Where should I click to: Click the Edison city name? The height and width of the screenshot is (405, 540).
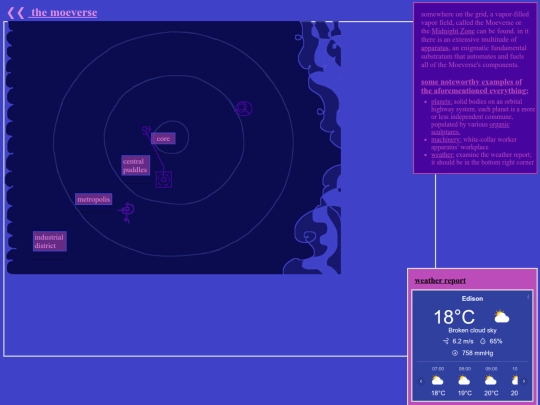click(x=472, y=299)
